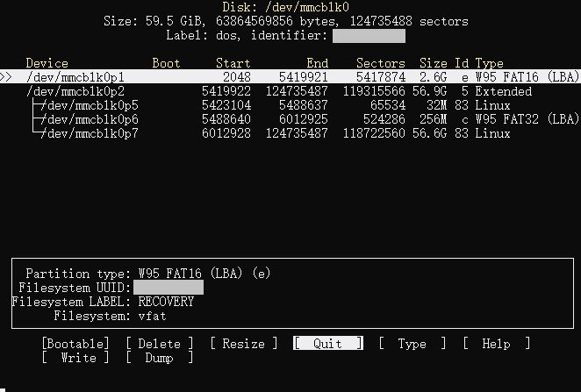The image size is (581, 392).
Task: Click the 2.6G size cell
Action: [x=434, y=77]
